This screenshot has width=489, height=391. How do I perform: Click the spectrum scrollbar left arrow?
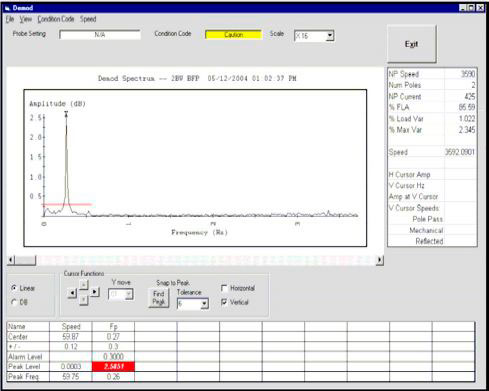[x=11, y=260]
